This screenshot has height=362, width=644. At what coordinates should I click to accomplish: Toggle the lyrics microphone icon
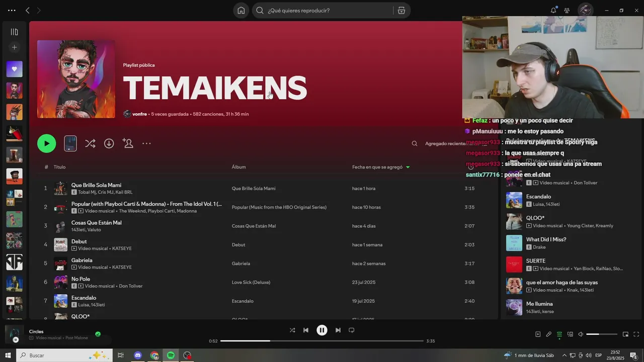click(549, 334)
